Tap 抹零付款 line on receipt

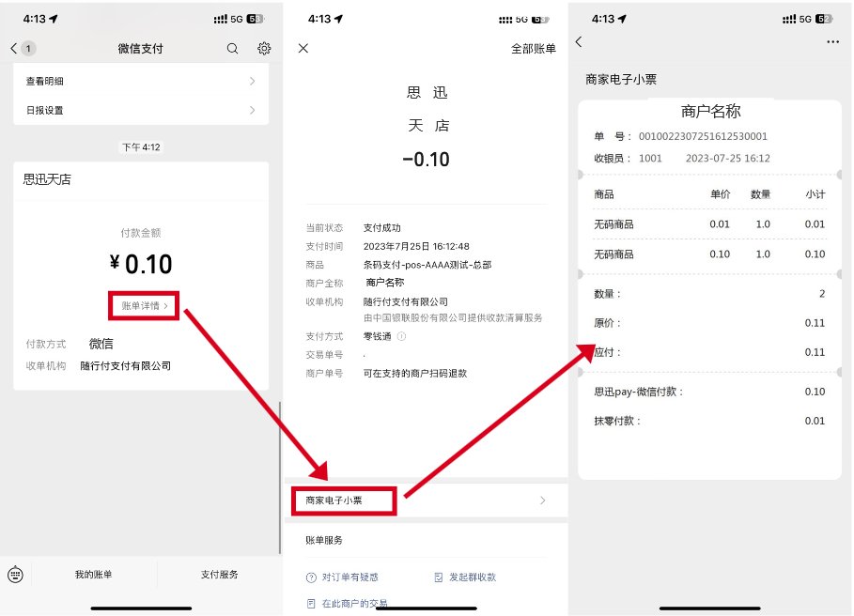click(x=709, y=421)
